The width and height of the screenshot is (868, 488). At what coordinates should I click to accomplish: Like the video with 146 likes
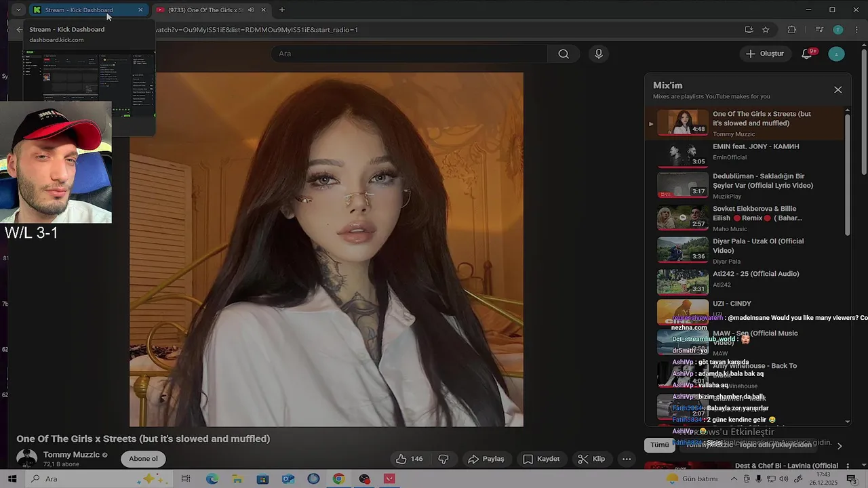tap(409, 459)
